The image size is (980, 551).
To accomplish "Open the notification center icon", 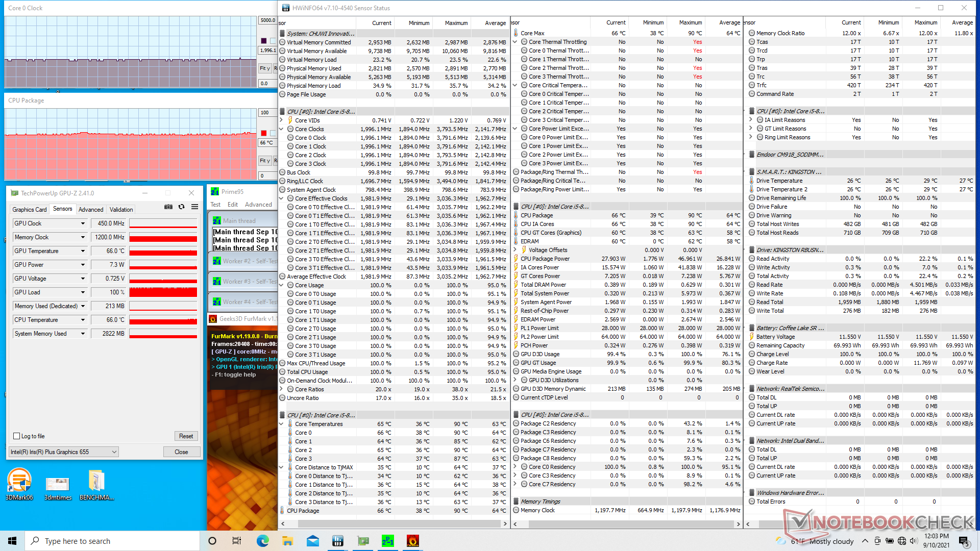I will (x=964, y=541).
